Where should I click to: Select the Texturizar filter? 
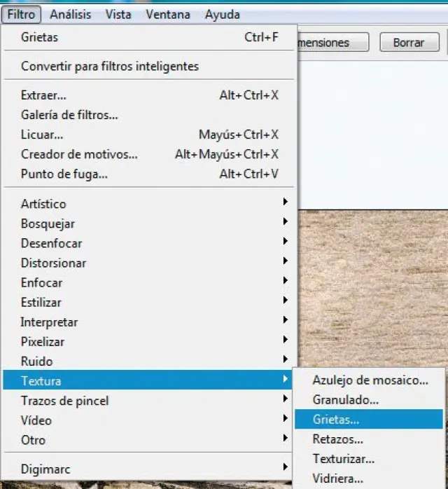[x=343, y=460]
